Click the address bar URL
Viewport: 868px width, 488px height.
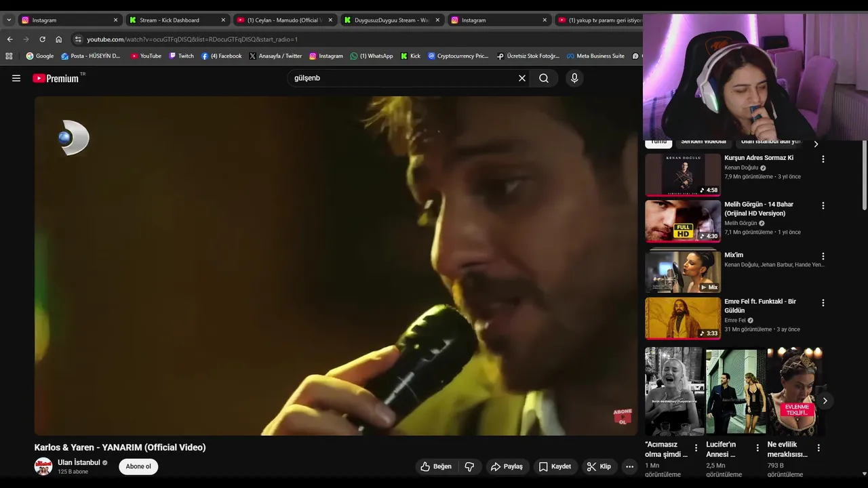click(192, 39)
